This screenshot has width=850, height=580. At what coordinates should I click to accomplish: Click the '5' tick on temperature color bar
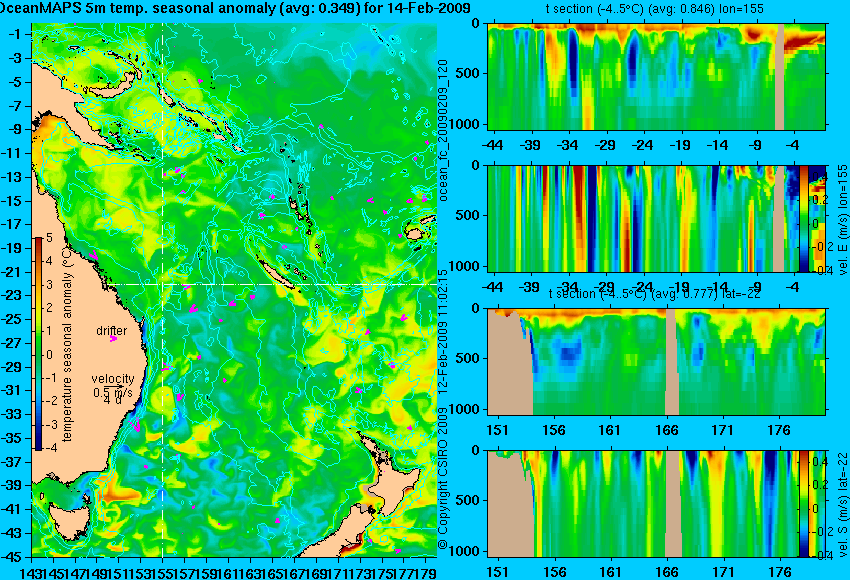(x=49, y=237)
